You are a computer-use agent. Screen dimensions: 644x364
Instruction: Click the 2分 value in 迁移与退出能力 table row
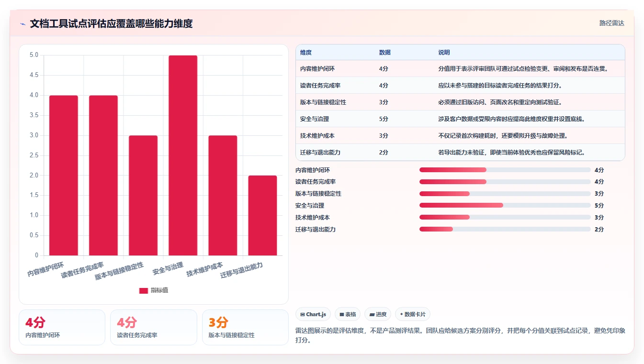coord(384,153)
